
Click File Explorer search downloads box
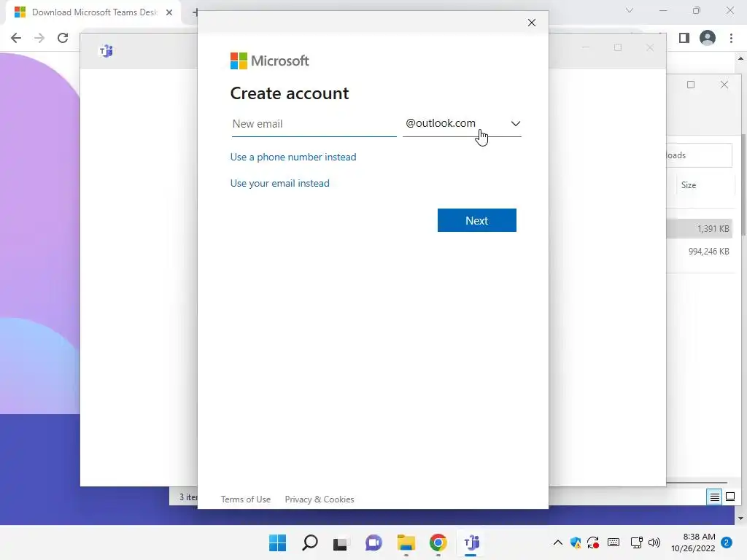(x=699, y=155)
